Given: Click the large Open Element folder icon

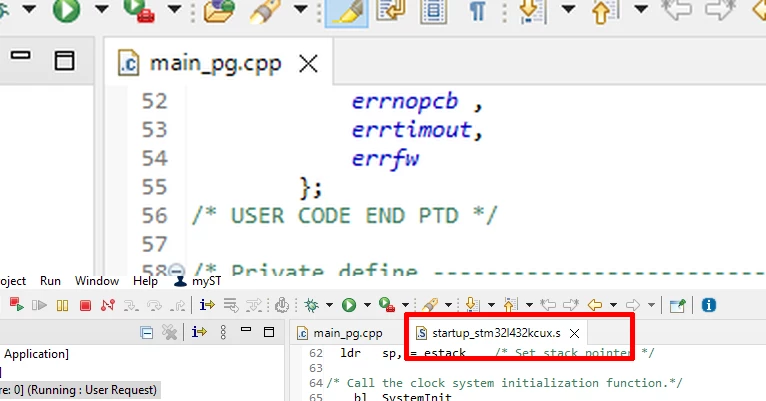Looking at the screenshot, I should [219, 11].
